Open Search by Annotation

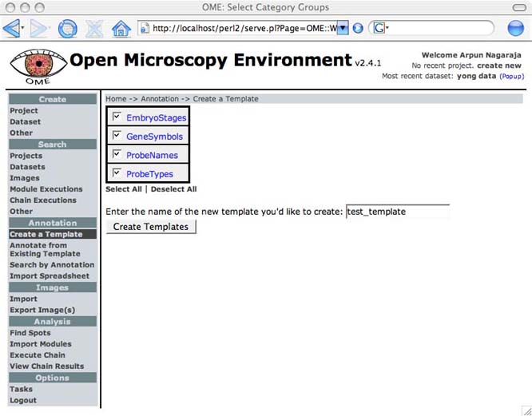tap(52, 265)
